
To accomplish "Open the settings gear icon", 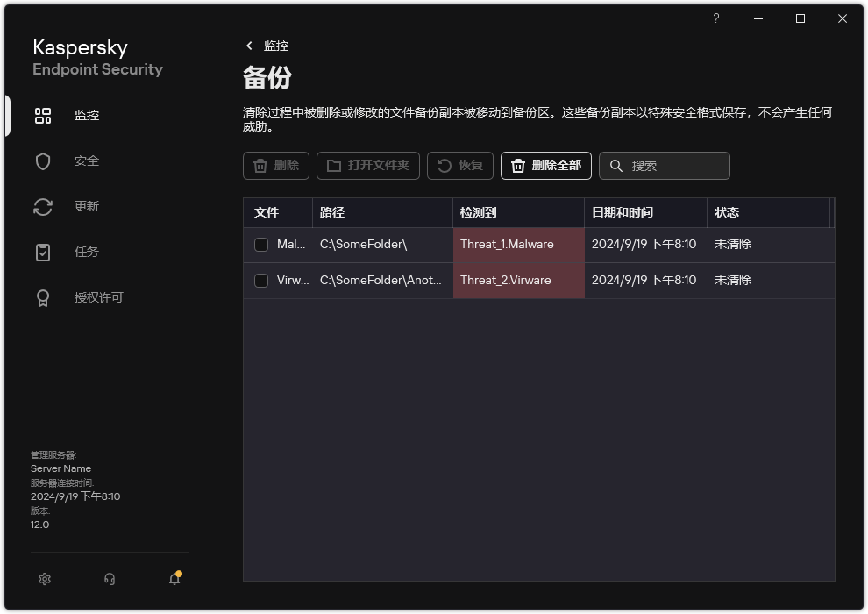I will 44,579.
